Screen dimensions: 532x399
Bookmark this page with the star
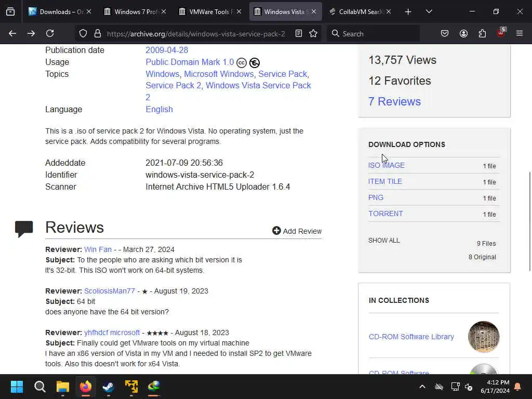click(x=313, y=33)
